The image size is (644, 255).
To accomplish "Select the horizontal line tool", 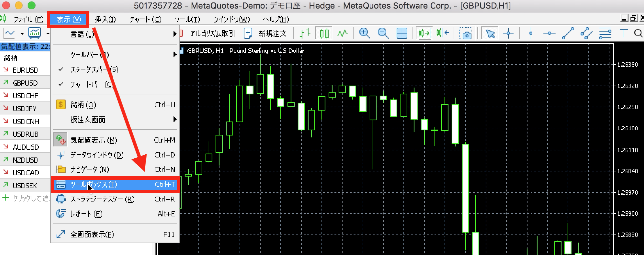I will point(549,33).
